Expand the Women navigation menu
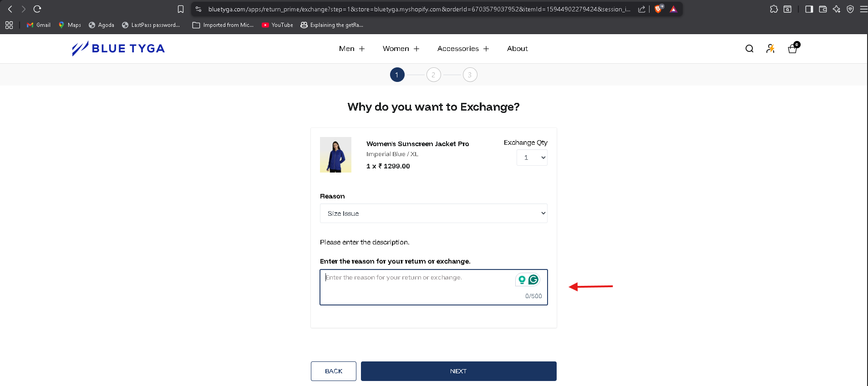The width and height of the screenshot is (868, 386). click(401, 49)
